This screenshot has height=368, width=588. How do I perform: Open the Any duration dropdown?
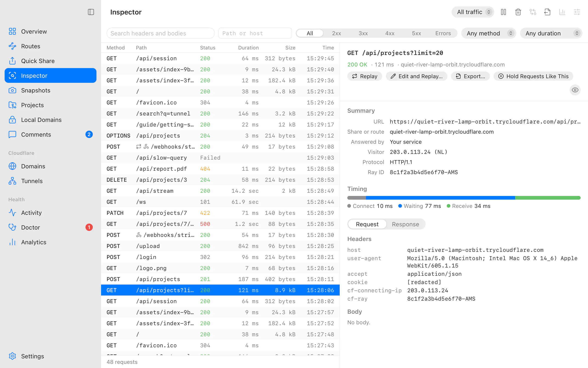(x=551, y=33)
